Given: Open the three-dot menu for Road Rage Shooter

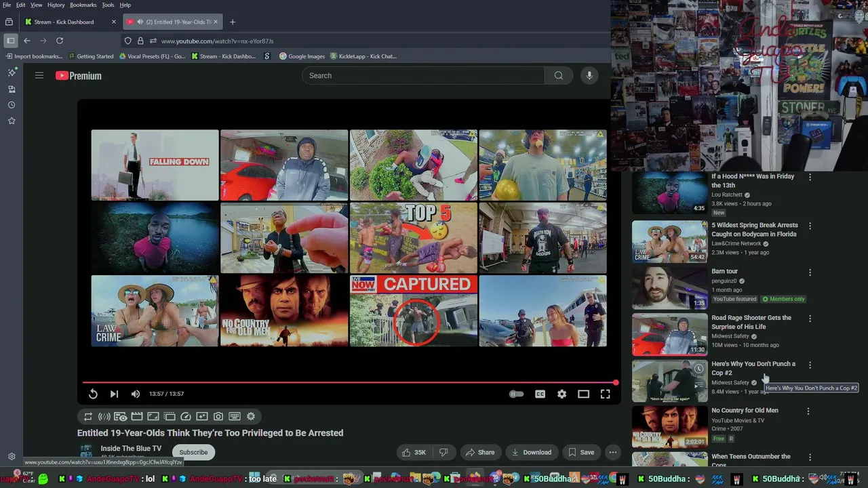Looking at the screenshot, I should point(810,319).
